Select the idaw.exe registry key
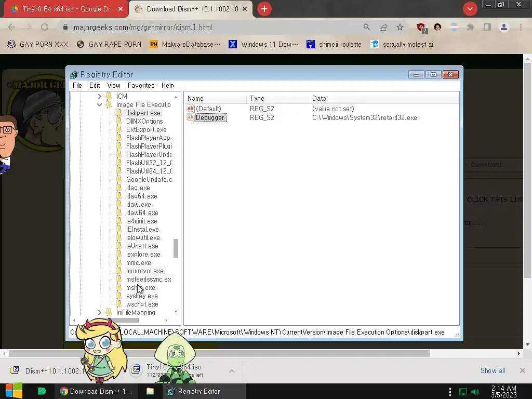Image resolution: width=532 pixels, height=399 pixels. point(138,205)
